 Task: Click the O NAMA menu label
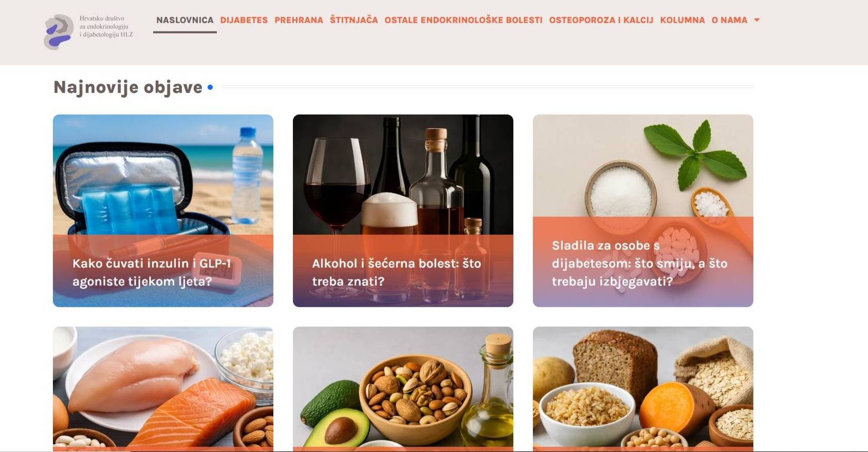click(x=729, y=20)
